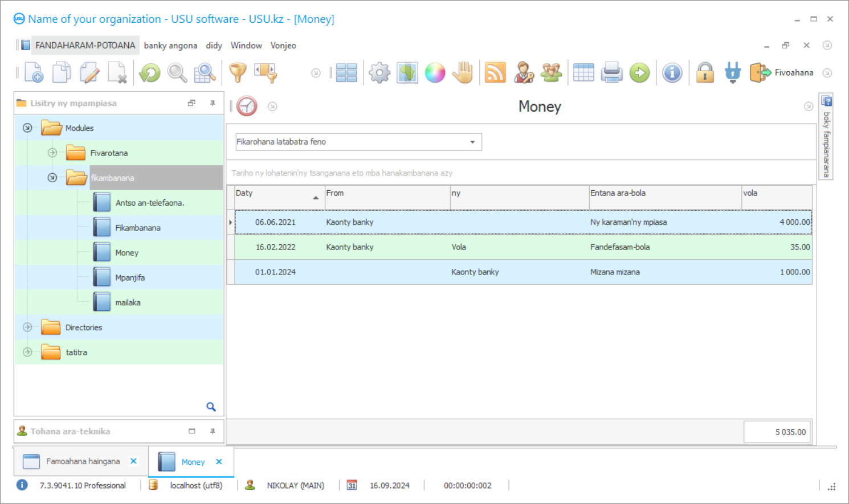849x504 pixels.
Task: Select Antso an-telefaona tree item
Action: 150,203
